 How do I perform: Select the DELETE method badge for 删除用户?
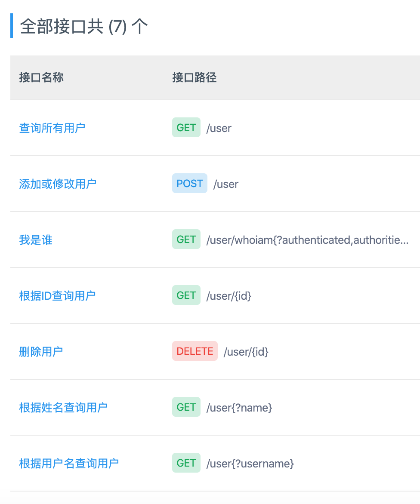[x=195, y=351]
